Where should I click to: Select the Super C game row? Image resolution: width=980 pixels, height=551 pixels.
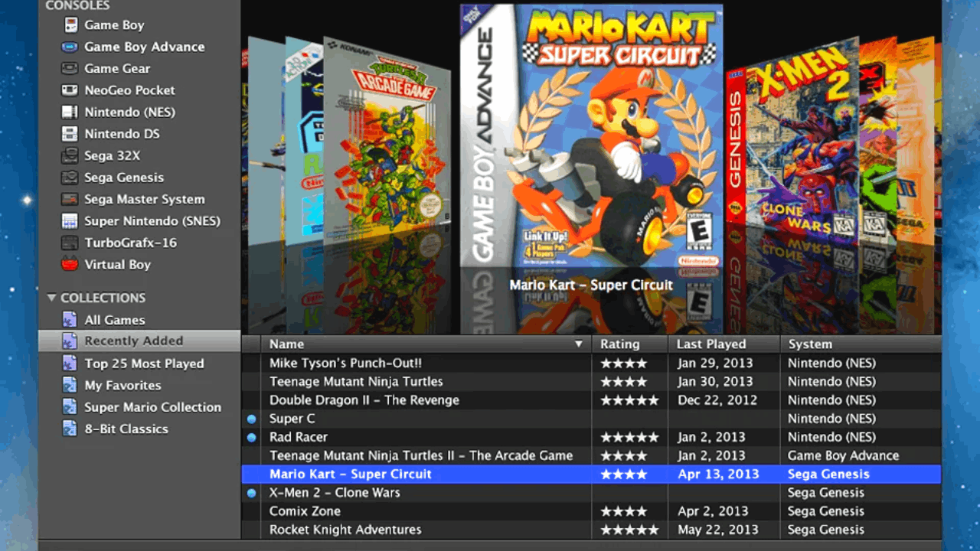[x=591, y=419]
